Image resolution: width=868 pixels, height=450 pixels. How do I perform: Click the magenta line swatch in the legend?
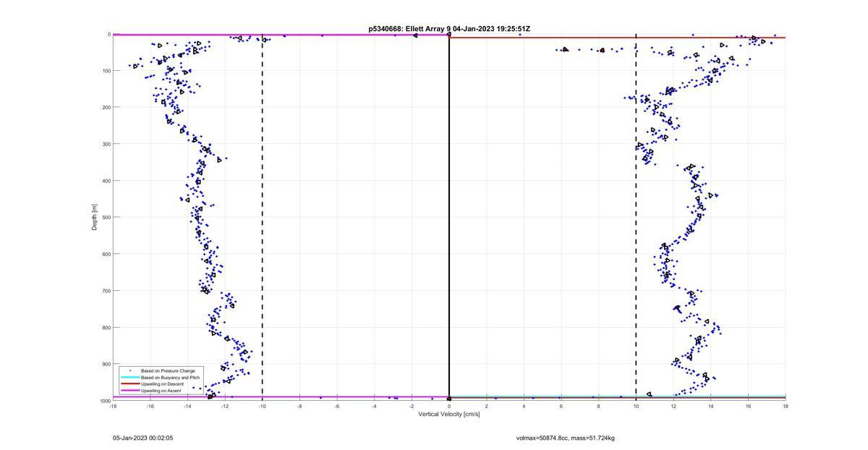[x=129, y=391]
